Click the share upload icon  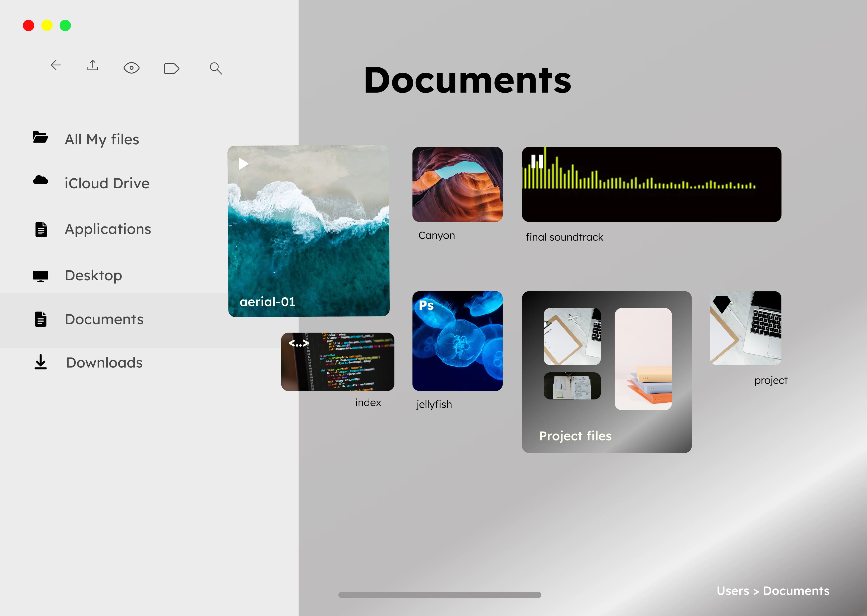93,65
